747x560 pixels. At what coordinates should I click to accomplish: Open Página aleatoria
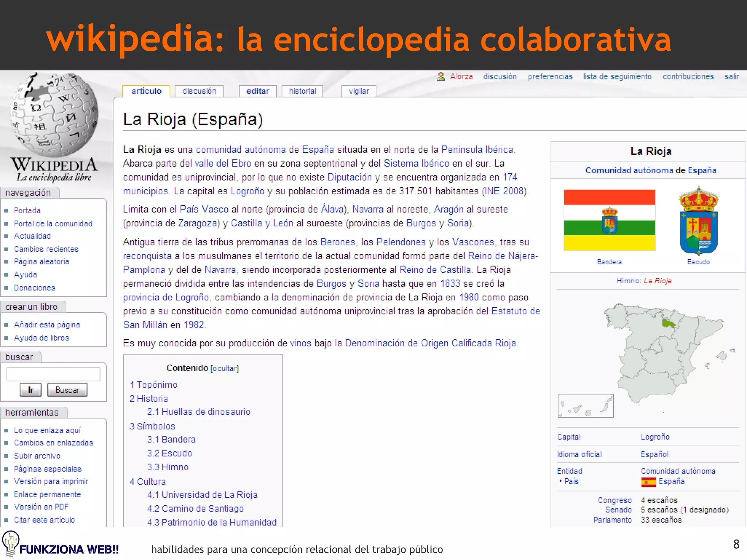click(41, 261)
